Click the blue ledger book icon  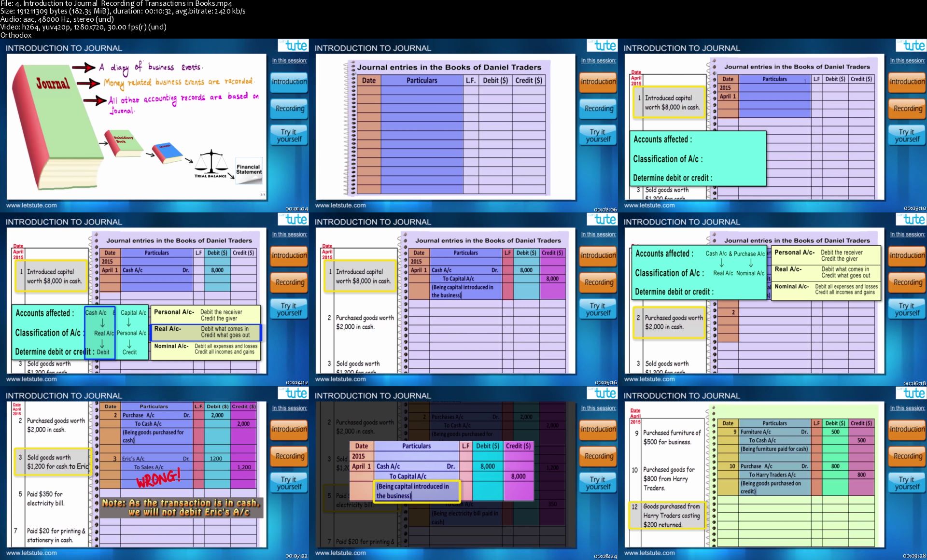click(x=167, y=153)
